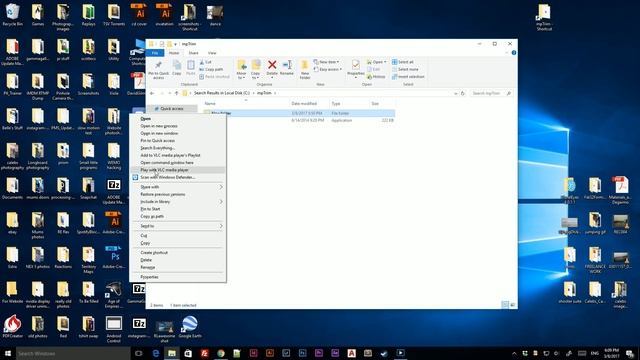The height and width of the screenshot is (360, 640).
Task: Expand the Share with submenu
Action: point(178,187)
